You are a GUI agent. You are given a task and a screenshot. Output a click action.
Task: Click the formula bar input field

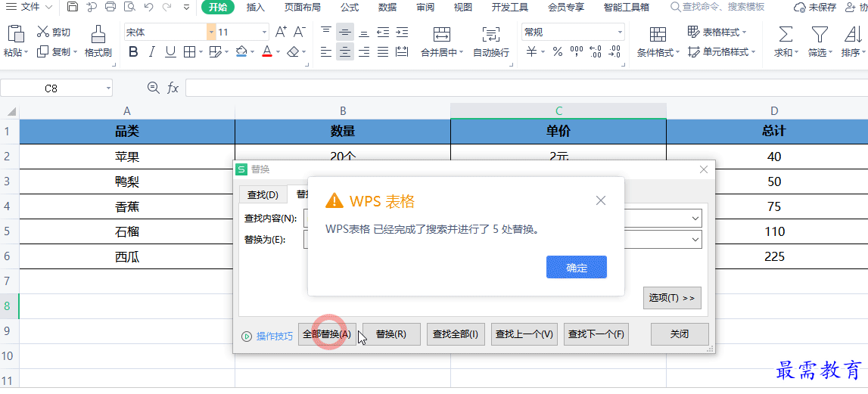(x=527, y=88)
